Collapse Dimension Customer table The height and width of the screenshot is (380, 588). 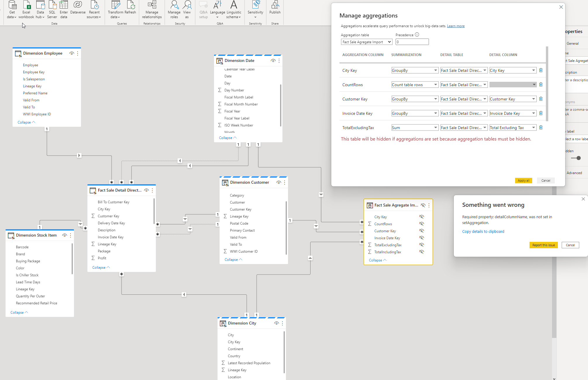233,260
